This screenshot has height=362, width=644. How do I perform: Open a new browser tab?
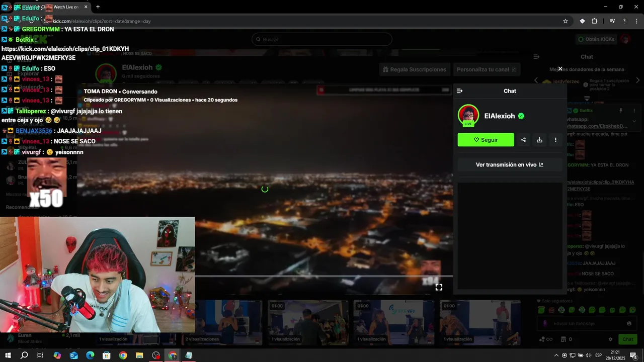[x=98, y=7]
